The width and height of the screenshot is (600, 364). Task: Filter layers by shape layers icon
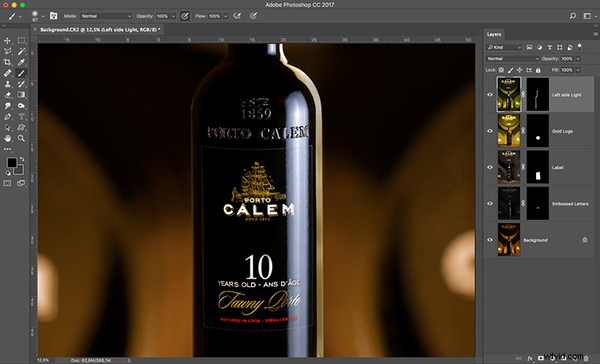[559, 47]
